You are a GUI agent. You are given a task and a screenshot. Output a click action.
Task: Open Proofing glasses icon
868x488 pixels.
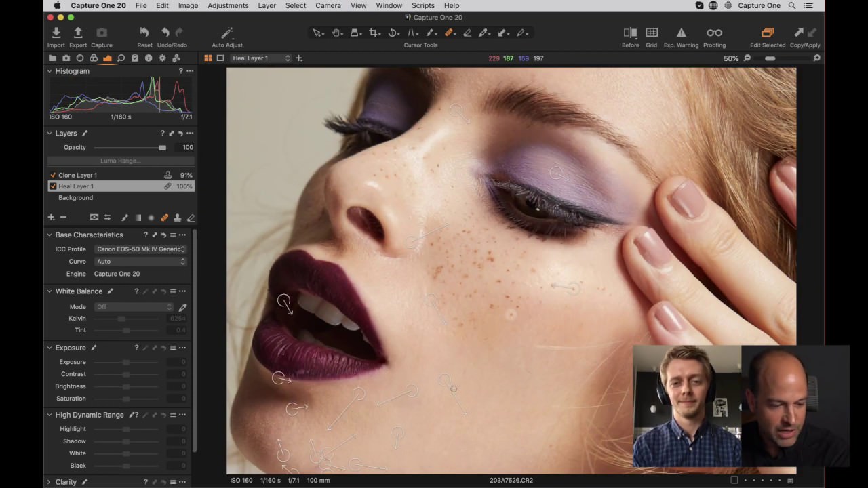coord(714,33)
